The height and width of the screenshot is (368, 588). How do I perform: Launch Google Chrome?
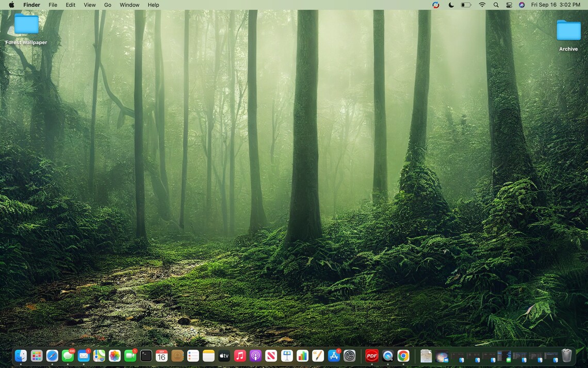pos(403,355)
